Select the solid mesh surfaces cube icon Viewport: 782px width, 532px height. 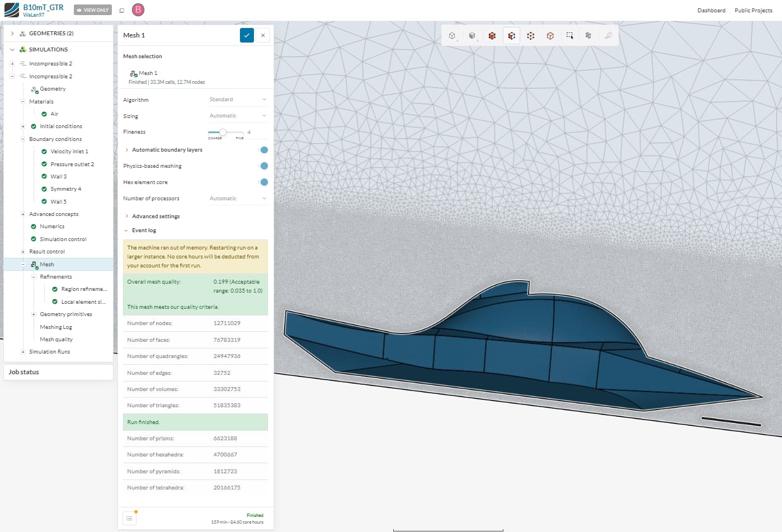coord(492,35)
